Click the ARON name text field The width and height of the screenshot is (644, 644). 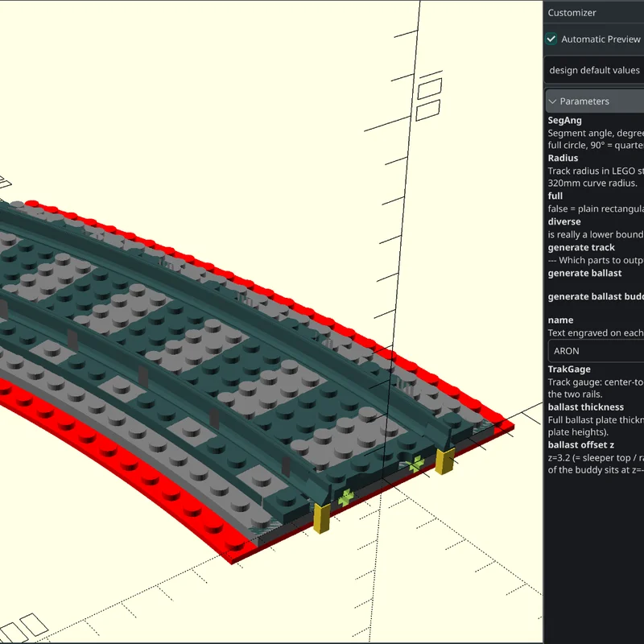[597, 351]
